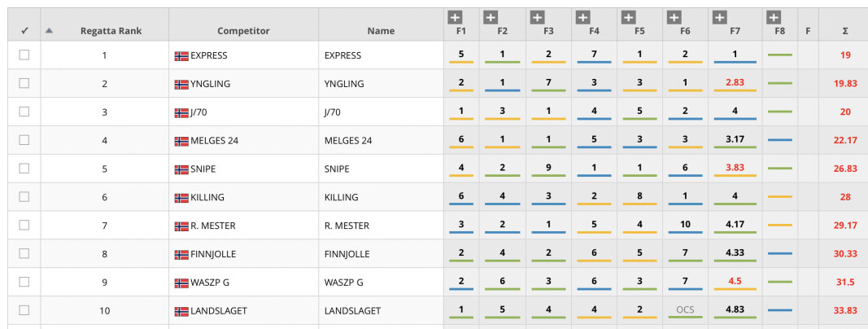
Task: Click the select-all checkmark header
Action: tap(24, 31)
